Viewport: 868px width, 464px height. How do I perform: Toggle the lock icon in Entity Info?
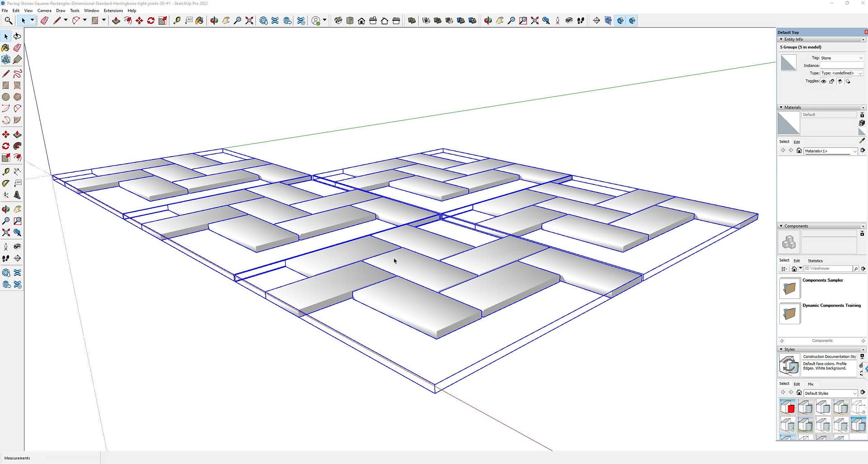(x=832, y=81)
